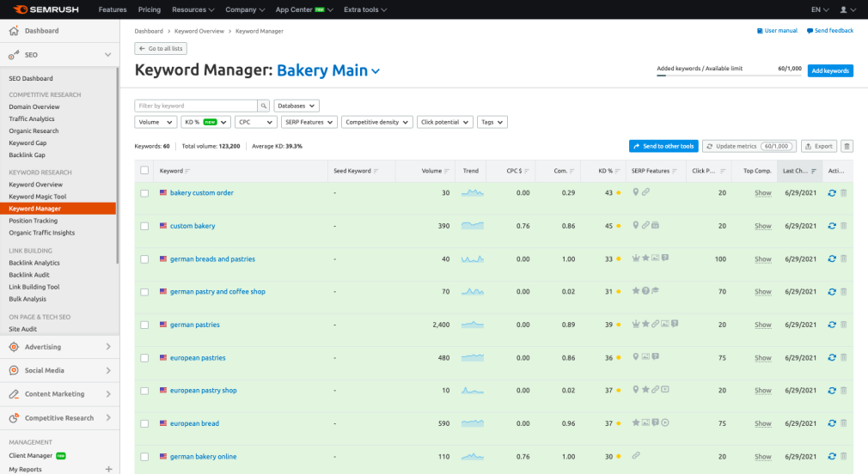This screenshot has height=474, width=868.
Task: Click the added keywords limit progress bar
Action: coord(729,76)
